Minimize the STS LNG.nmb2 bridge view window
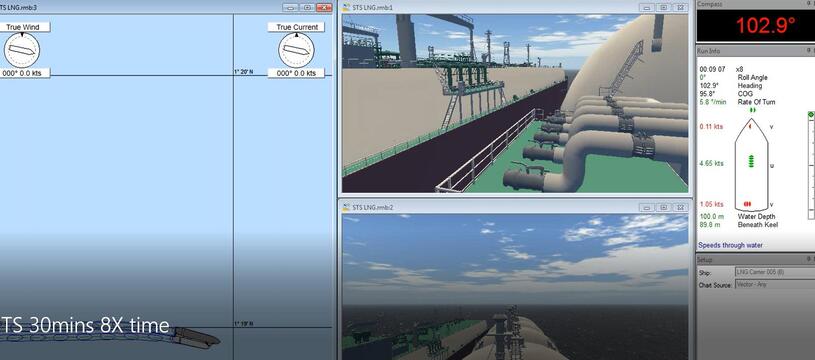 [x=647, y=207]
